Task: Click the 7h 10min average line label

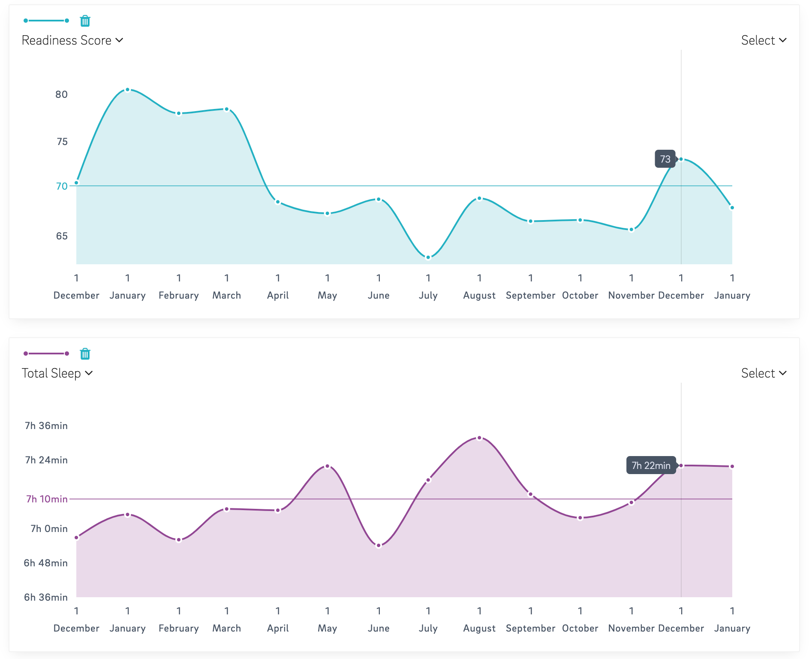Action: [47, 499]
